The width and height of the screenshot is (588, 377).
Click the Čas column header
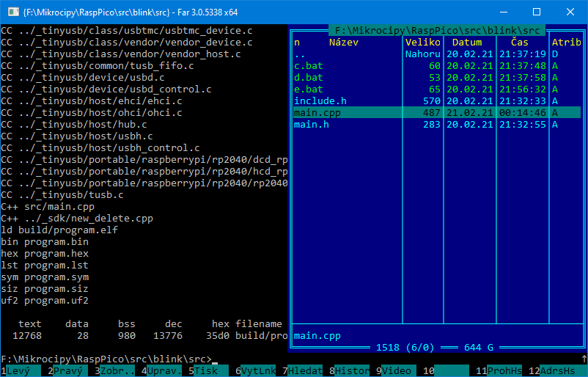pos(519,43)
